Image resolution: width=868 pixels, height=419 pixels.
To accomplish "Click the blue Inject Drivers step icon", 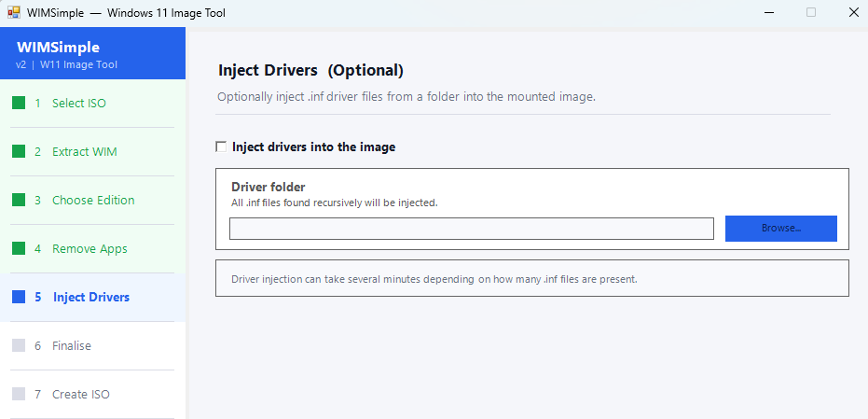I will 19,298.
